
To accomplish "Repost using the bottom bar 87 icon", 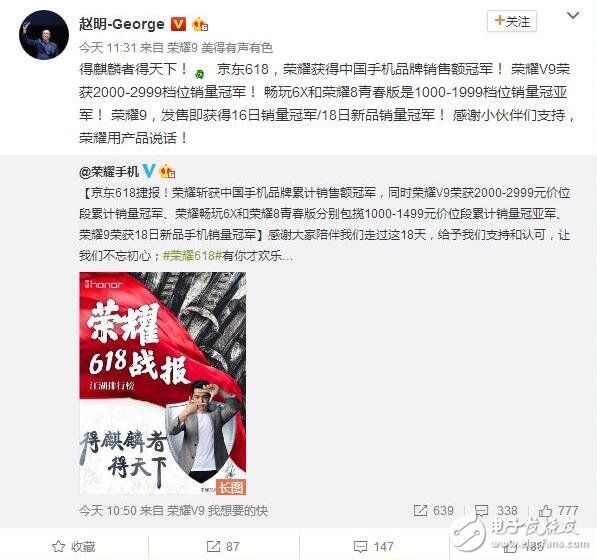I will point(223,547).
